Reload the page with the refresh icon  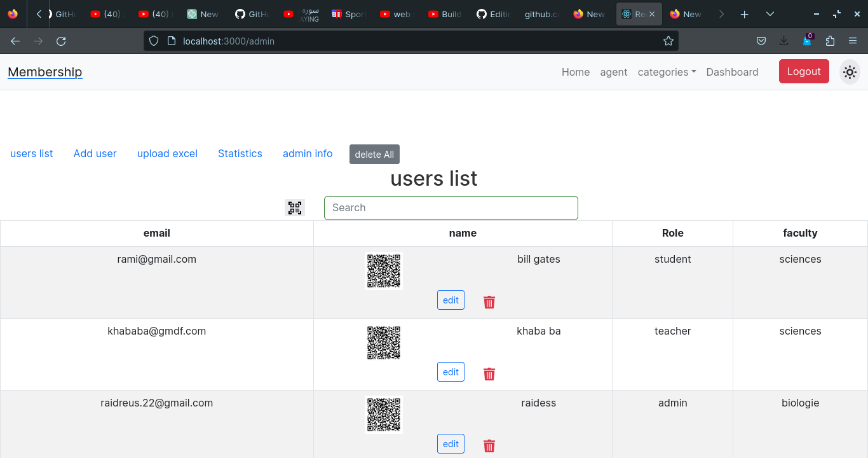(61, 41)
